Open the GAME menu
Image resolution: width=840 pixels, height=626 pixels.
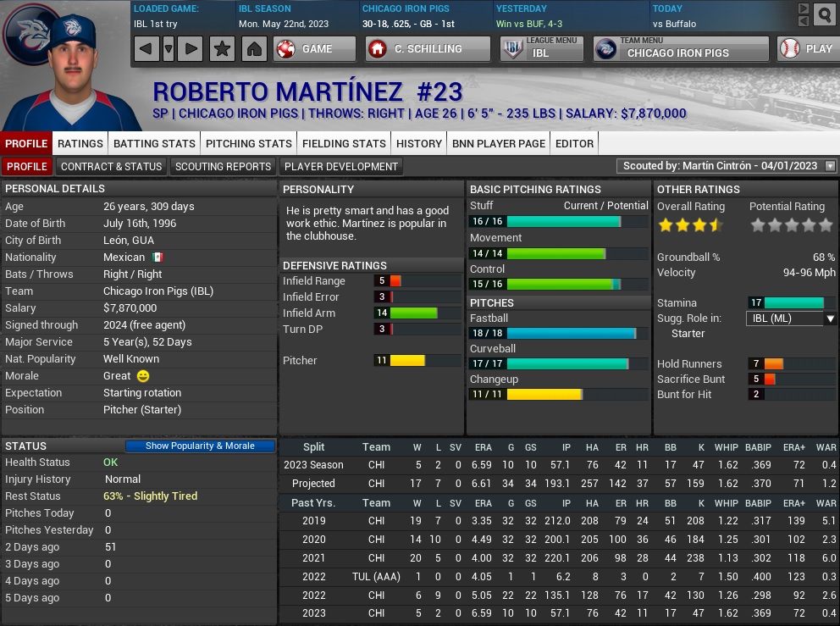(314, 49)
